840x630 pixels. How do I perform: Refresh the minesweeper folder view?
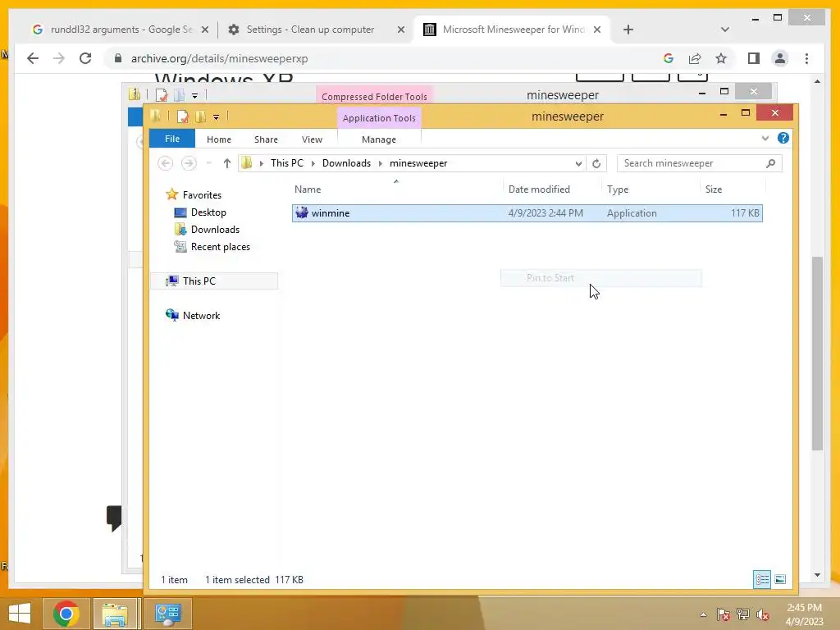click(596, 163)
